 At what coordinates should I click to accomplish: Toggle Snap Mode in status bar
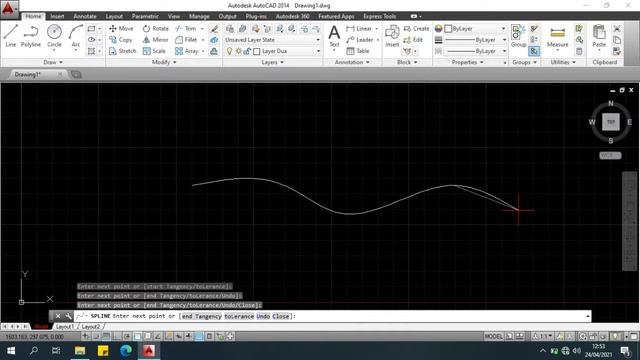click(x=96, y=336)
